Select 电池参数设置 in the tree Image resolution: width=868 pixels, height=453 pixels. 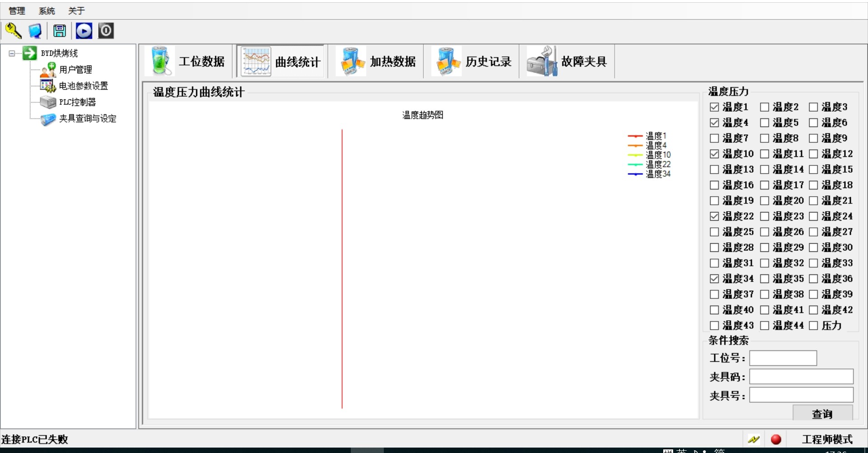(x=84, y=86)
